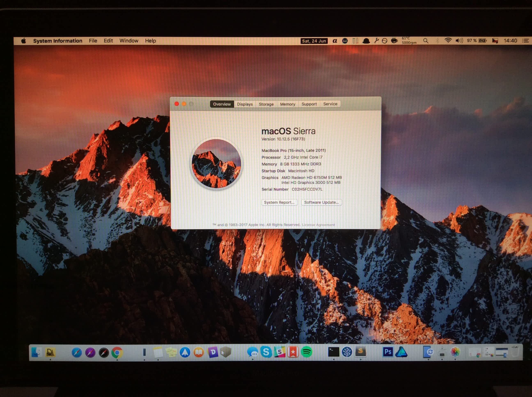Image resolution: width=532 pixels, height=397 pixels.
Task: Open the Terminal dock icon
Action: point(334,352)
